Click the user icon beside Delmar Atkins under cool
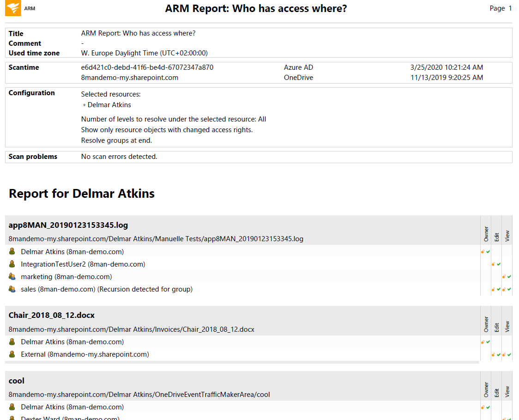 (x=12, y=407)
